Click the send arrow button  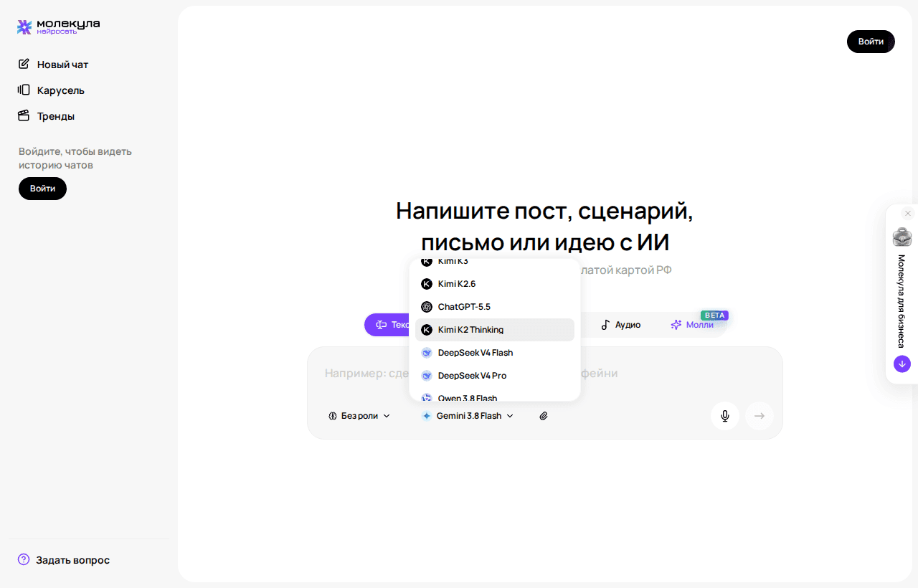pos(760,416)
